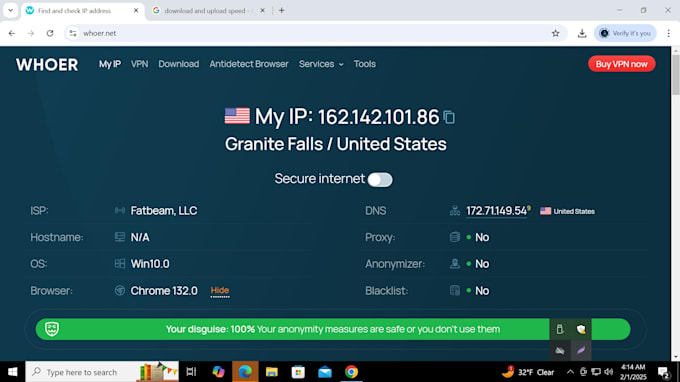The width and height of the screenshot is (680, 382).
Task: Click the Hide link next to Chrome 132.0
Action: point(220,291)
